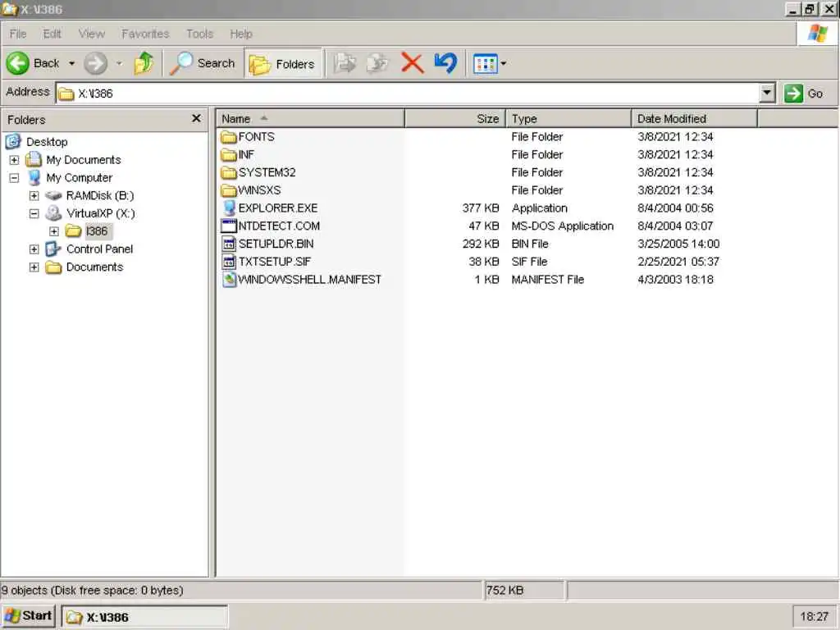
Task: Click the Start button
Action: point(29,616)
